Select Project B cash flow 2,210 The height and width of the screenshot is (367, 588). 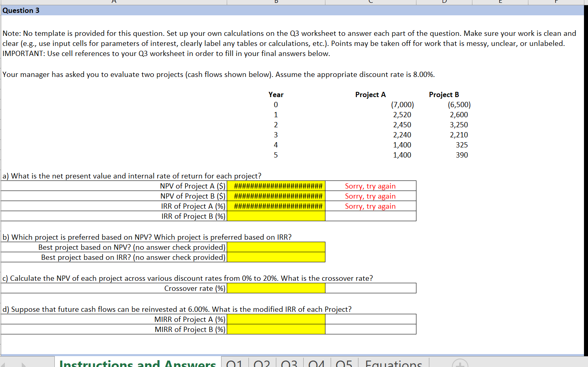coord(459,135)
